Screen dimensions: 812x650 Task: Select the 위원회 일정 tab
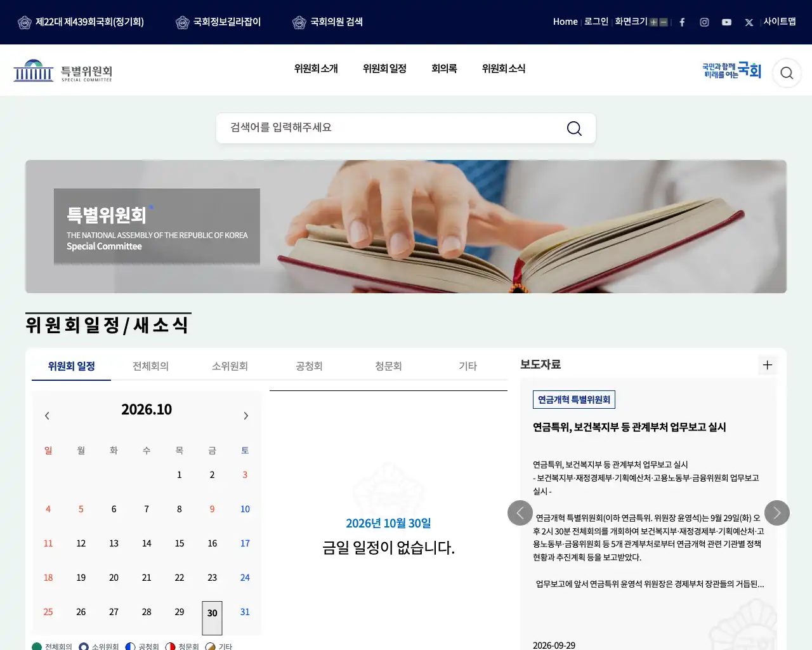point(71,366)
